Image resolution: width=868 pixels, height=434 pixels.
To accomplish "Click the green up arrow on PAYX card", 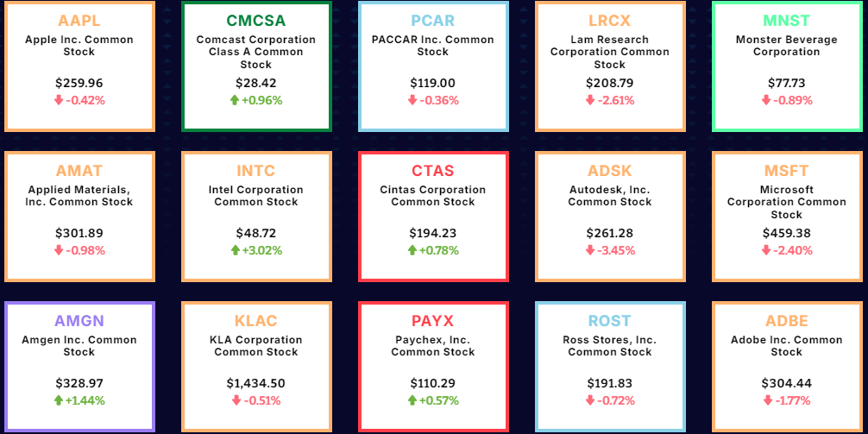I will (x=412, y=400).
